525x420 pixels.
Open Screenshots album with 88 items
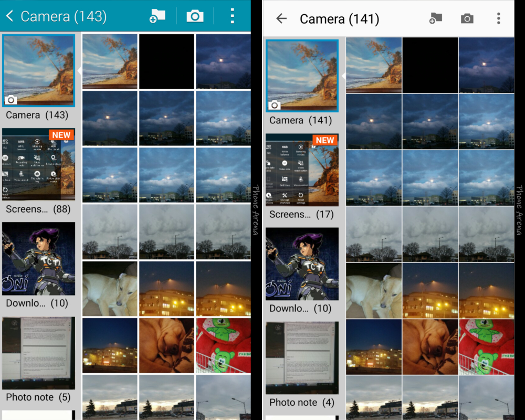39,164
